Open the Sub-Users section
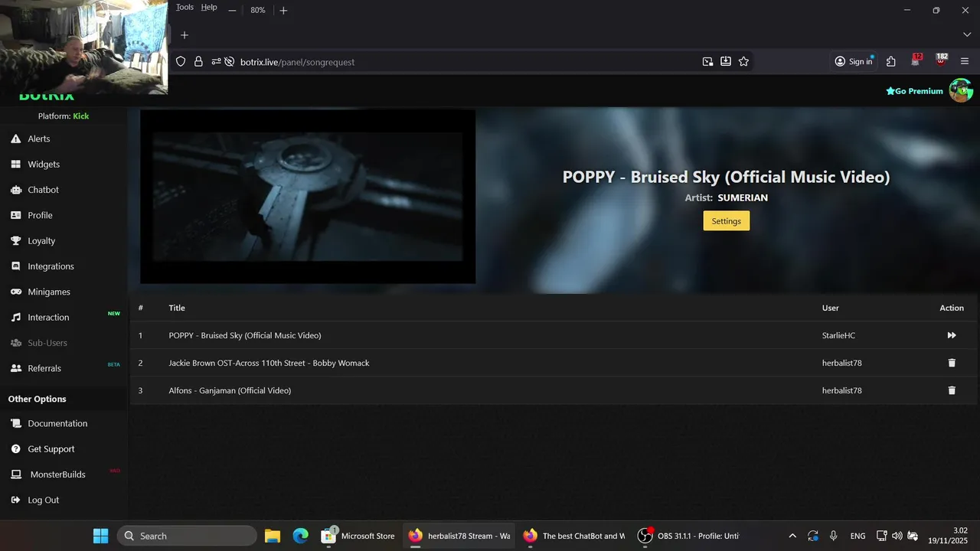This screenshot has width=980, height=551. [38, 343]
